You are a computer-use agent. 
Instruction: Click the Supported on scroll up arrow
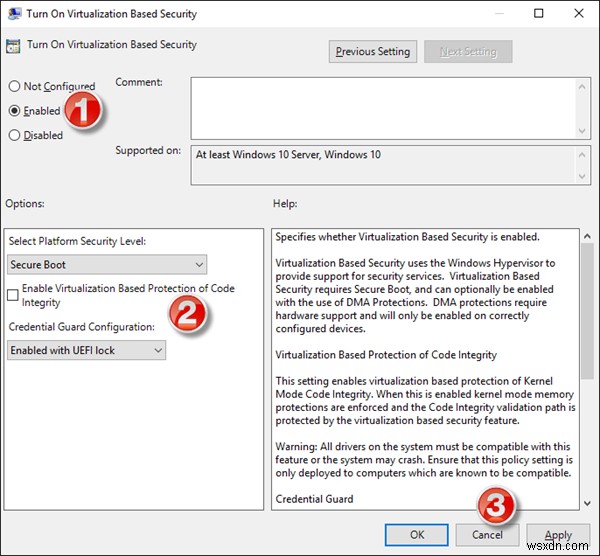[582, 155]
